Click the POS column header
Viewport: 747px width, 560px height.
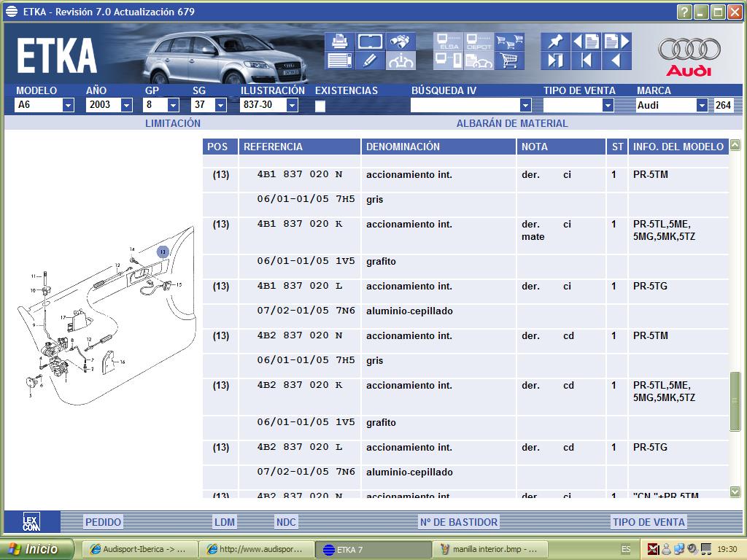pos(220,147)
